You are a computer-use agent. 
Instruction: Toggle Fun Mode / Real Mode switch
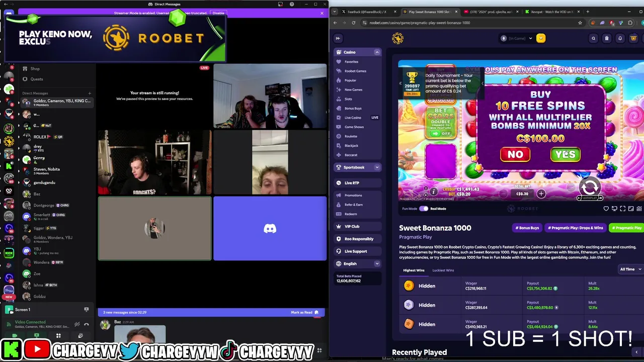click(x=424, y=209)
